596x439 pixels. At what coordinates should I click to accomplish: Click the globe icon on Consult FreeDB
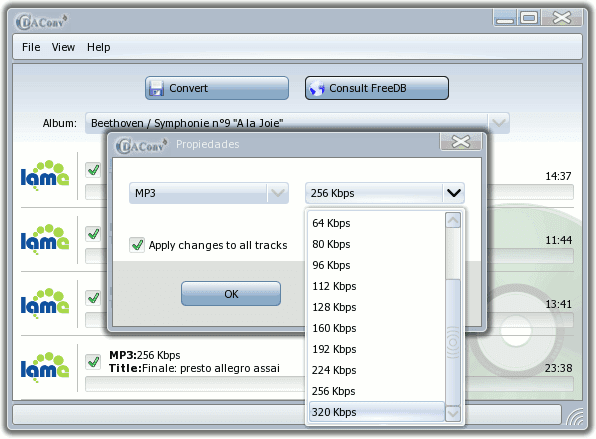point(316,88)
